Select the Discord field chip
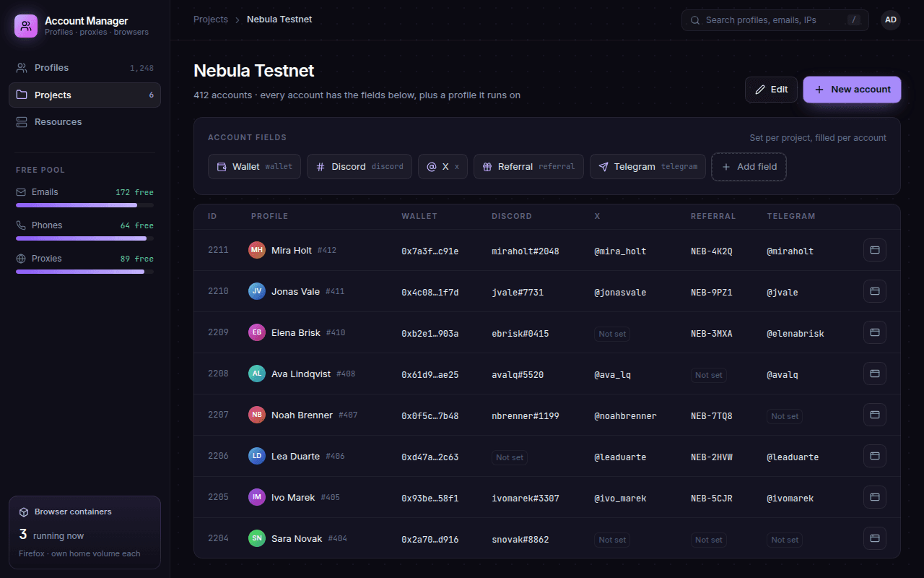The image size is (924, 578). pos(359,167)
